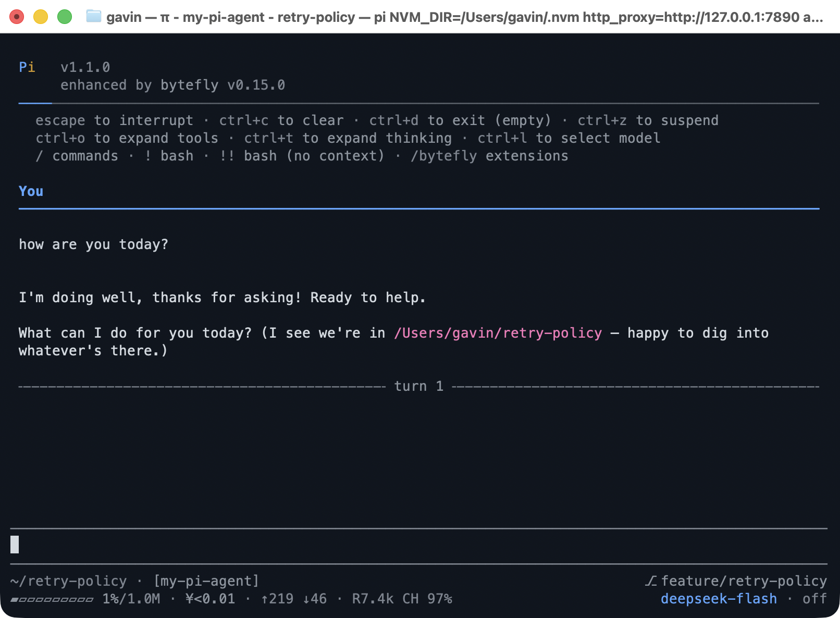Click the 'how are you today?' message
Viewport: 840px width, 618px height.
[x=94, y=244]
